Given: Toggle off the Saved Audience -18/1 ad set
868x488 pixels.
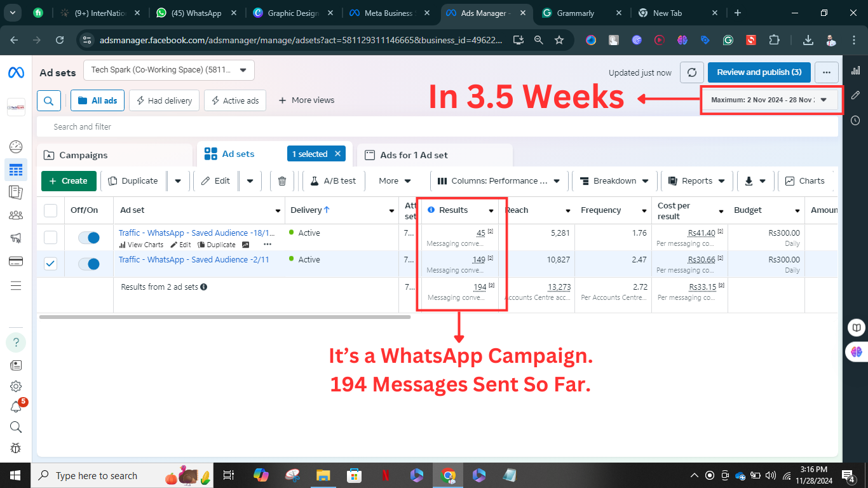Looking at the screenshot, I should coord(88,238).
